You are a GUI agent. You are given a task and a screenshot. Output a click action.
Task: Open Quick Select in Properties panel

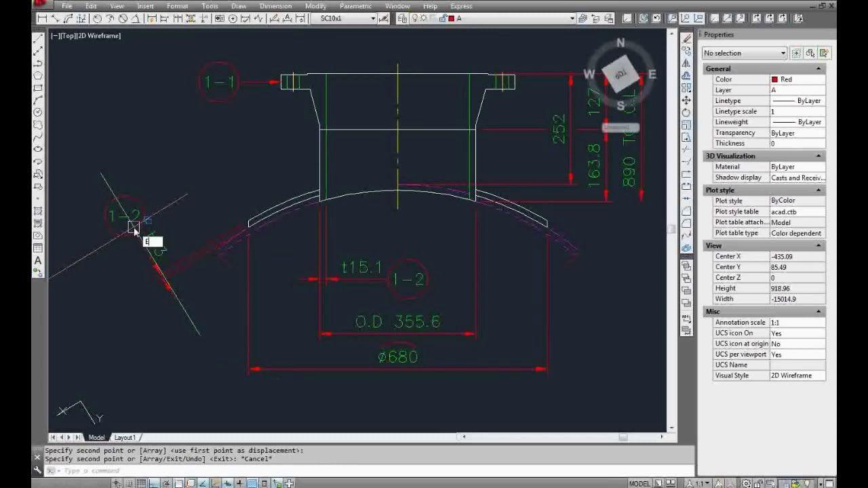pos(824,53)
